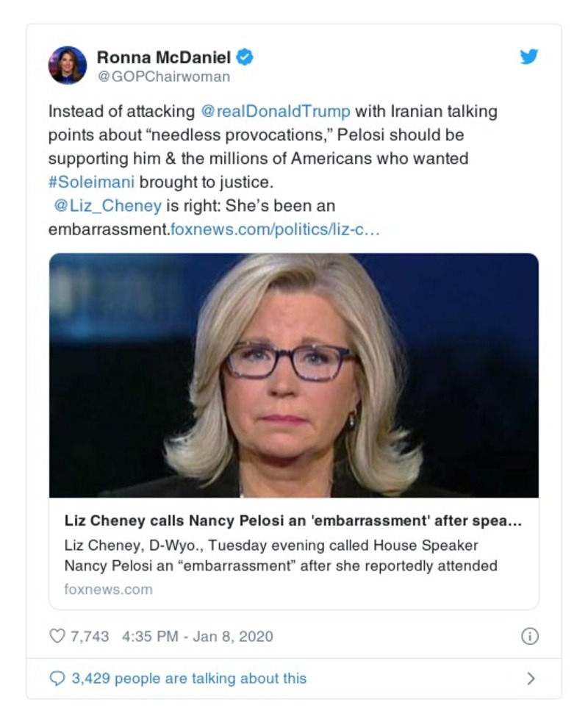Click the speech bubble reply icon

point(57,679)
